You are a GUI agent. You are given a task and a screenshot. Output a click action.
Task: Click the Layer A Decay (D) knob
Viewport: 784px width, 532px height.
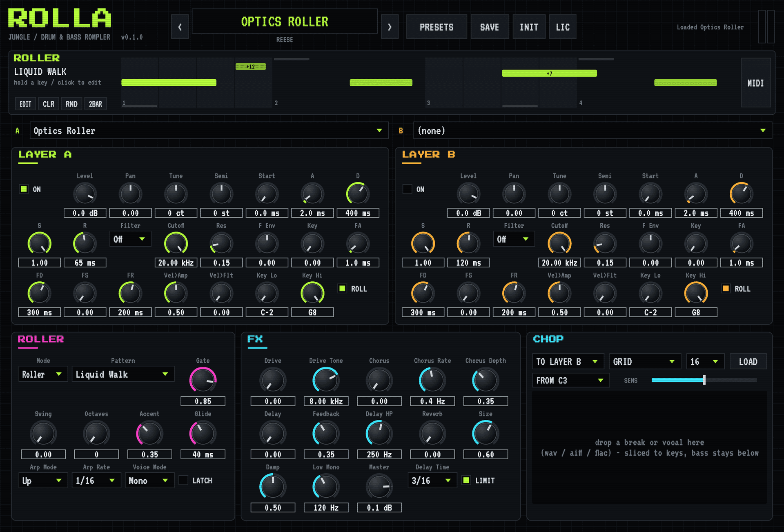358,194
